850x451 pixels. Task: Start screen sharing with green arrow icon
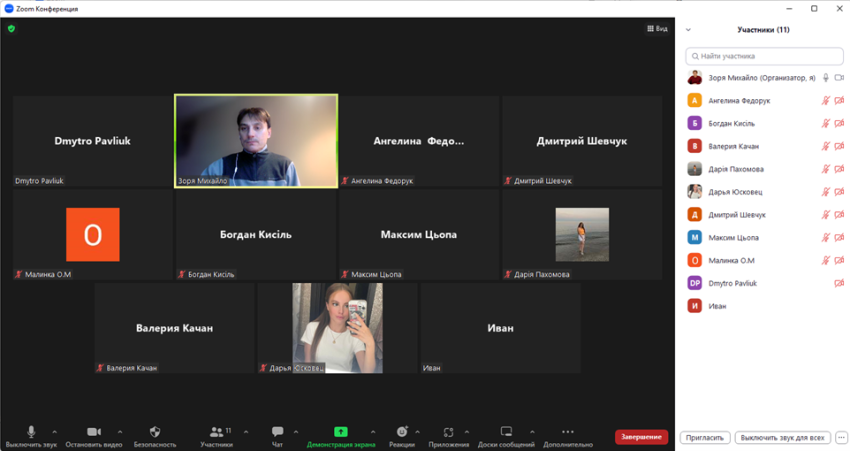(x=341, y=431)
